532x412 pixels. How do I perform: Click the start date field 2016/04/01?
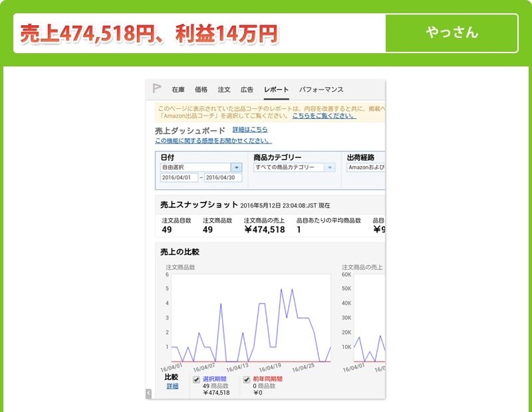click(179, 178)
